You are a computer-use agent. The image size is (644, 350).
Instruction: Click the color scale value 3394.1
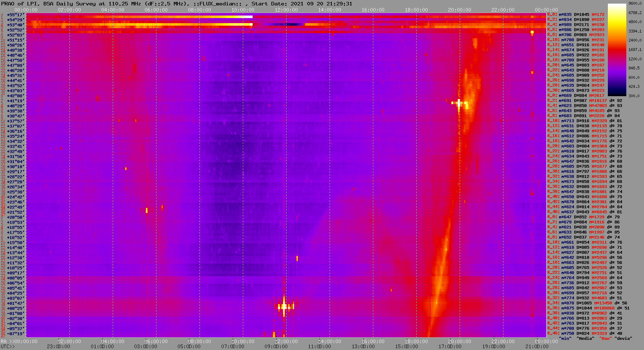pos(635,31)
